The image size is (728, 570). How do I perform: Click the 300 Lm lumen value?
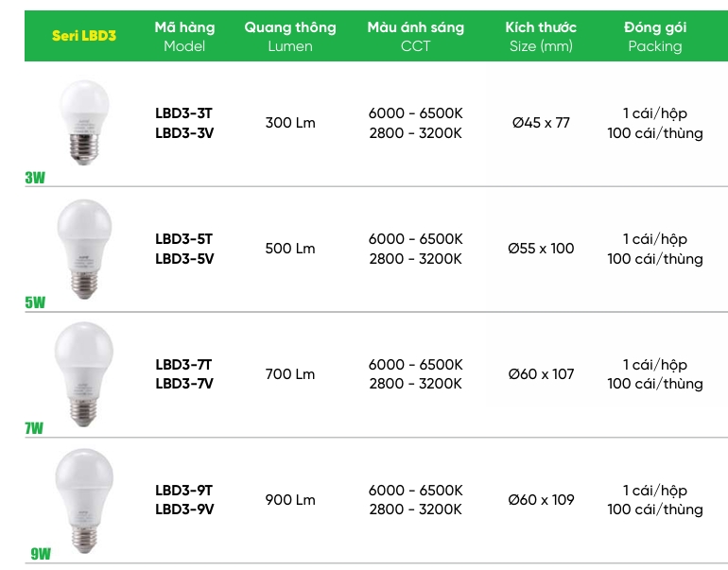tap(290, 123)
